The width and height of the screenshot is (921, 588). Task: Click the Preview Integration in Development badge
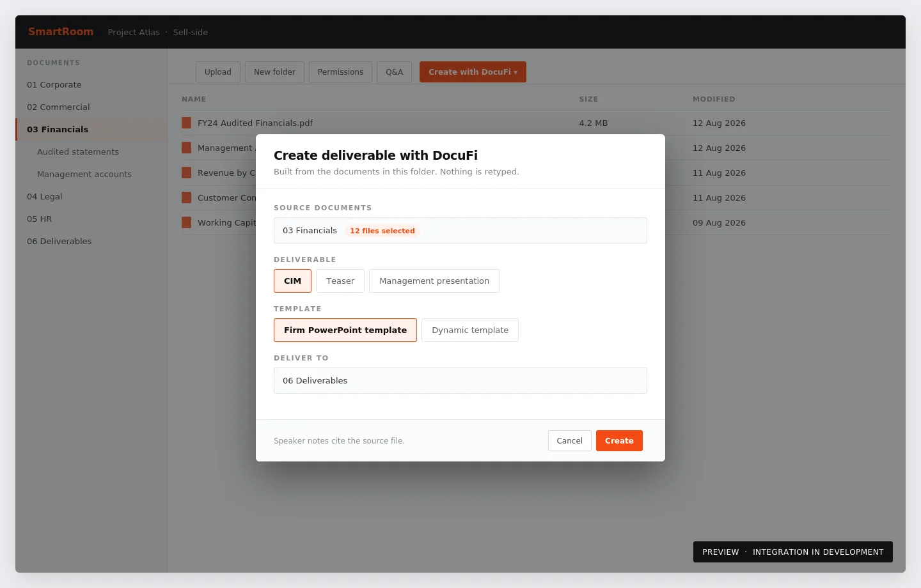793,552
